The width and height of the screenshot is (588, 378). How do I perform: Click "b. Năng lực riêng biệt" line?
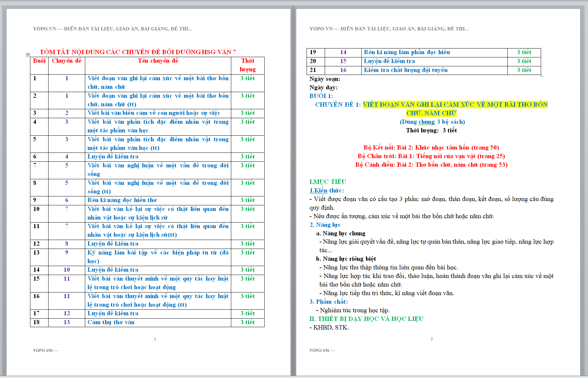(x=346, y=259)
